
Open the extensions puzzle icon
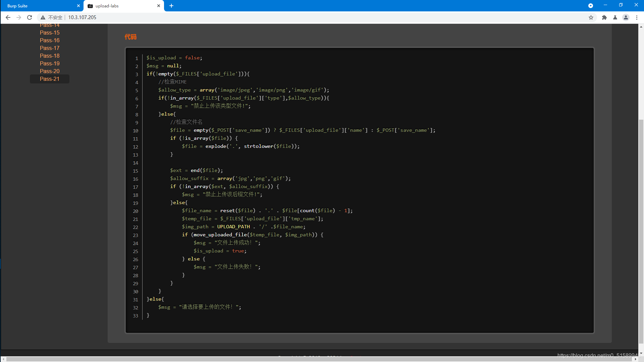pos(604,17)
